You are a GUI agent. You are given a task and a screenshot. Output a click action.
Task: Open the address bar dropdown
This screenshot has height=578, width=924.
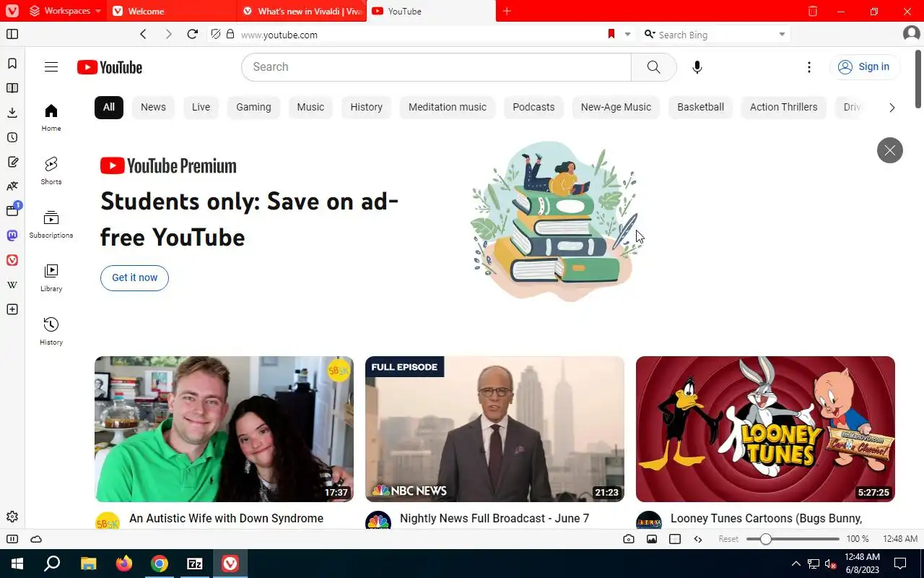(627, 34)
